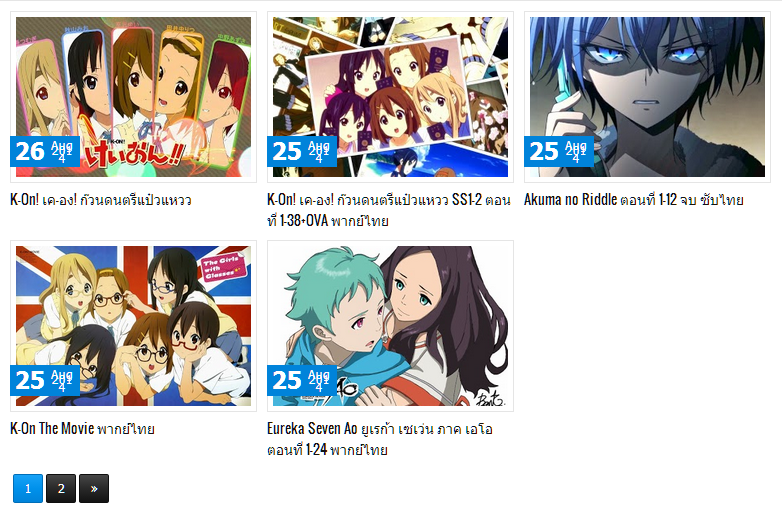Open Eureka Seven Ao thumbnail image

390,326
